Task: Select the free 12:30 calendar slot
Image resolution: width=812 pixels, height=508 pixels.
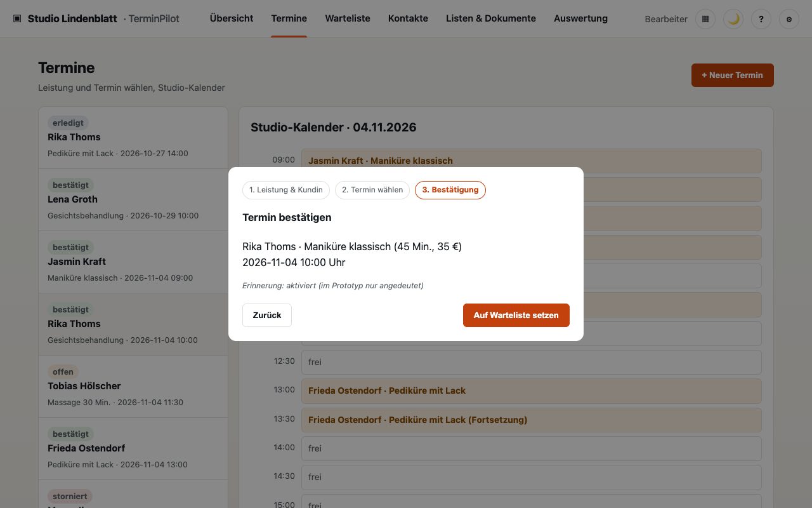Action: (x=532, y=362)
